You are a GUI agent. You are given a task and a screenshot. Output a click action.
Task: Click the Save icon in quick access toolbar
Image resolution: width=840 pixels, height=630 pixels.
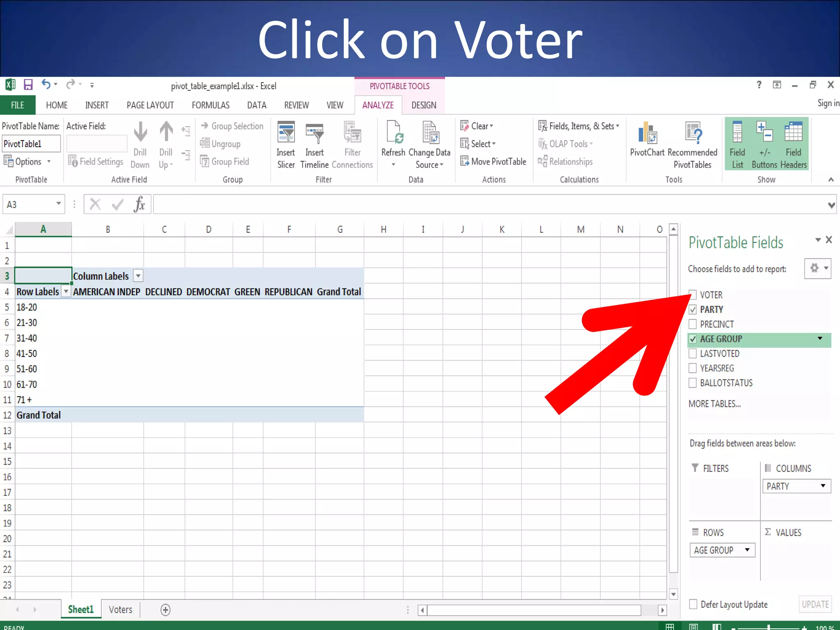28,85
